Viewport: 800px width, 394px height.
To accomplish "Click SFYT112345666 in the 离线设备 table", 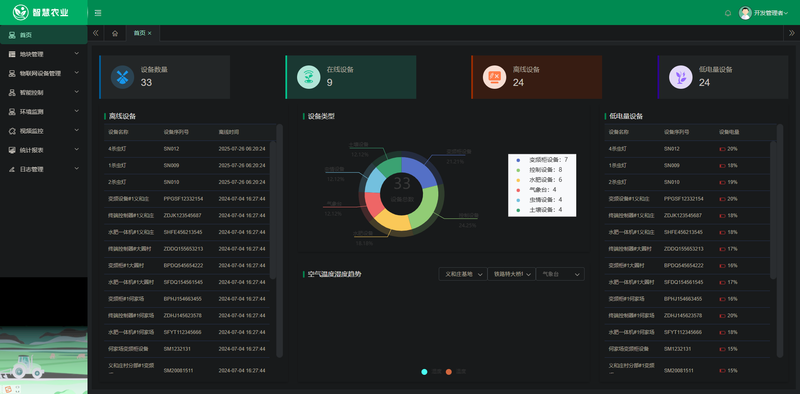I will point(182,332).
